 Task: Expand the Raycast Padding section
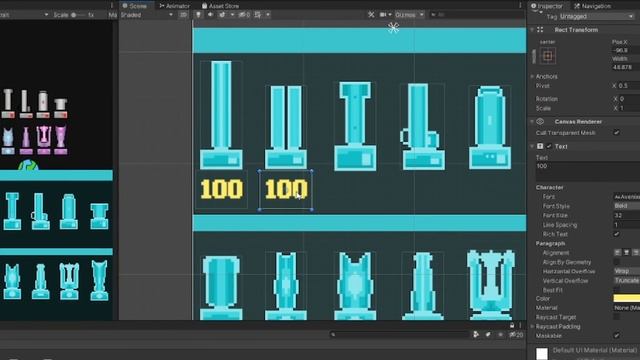coord(532,327)
